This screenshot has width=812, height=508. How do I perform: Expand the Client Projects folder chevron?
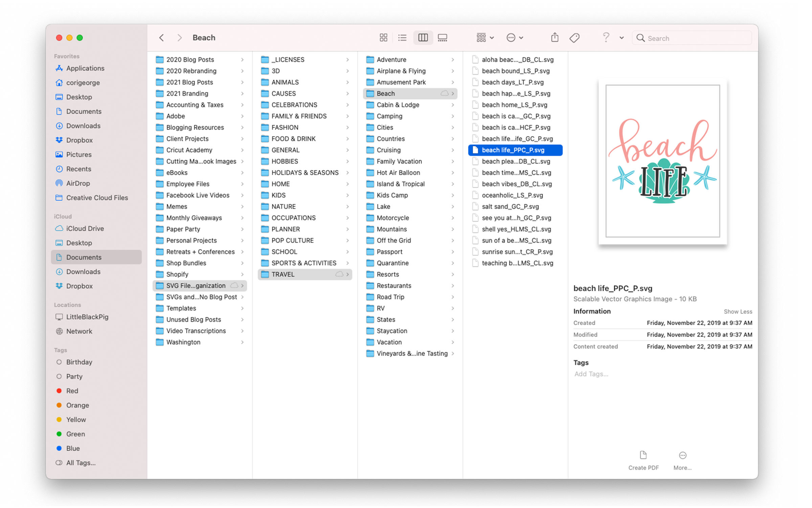pos(242,139)
